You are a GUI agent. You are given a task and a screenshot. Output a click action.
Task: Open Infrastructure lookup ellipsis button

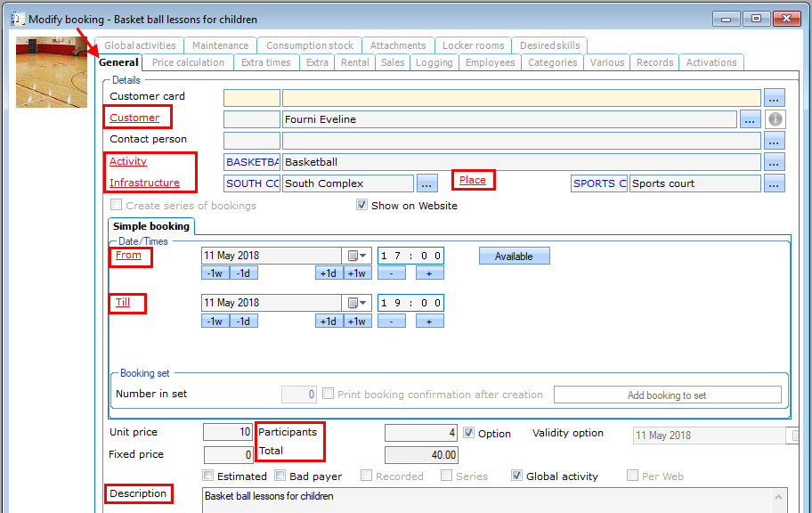click(x=426, y=183)
